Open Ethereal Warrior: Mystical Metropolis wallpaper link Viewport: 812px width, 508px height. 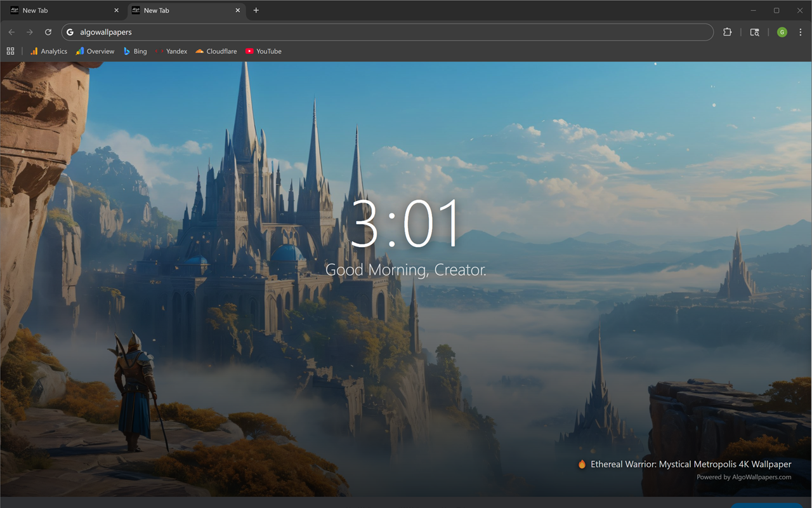point(691,464)
